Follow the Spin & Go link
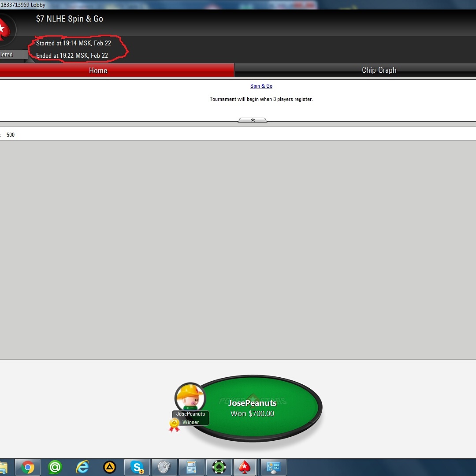The width and height of the screenshot is (476, 476). (261, 86)
